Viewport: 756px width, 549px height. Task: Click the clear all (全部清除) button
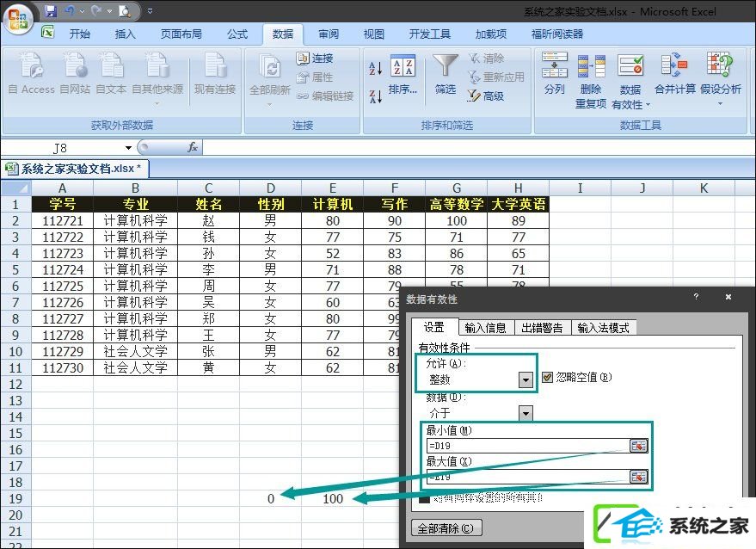pos(446,528)
